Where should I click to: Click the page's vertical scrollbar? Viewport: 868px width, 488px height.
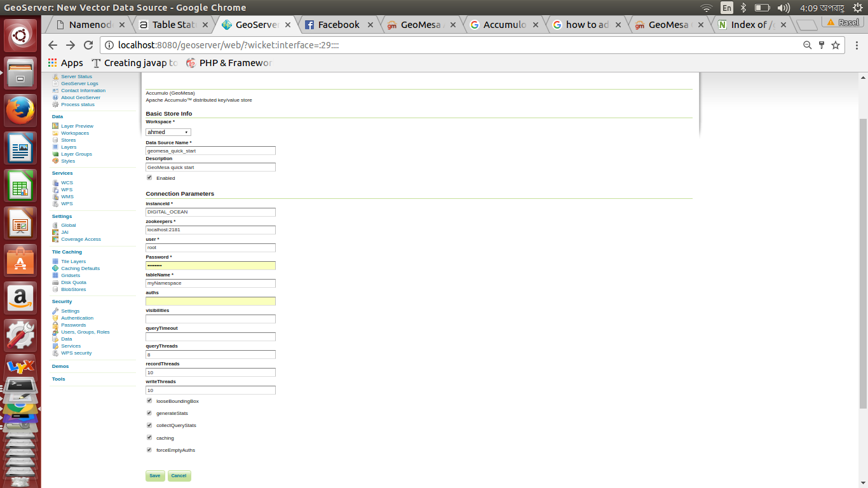(863, 264)
